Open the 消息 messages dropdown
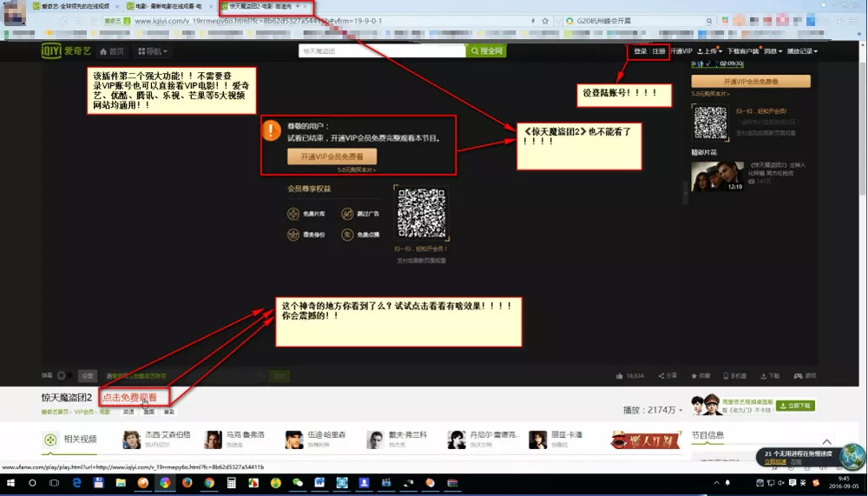This screenshot has height=496, width=868. pyautogui.click(x=773, y=51)
